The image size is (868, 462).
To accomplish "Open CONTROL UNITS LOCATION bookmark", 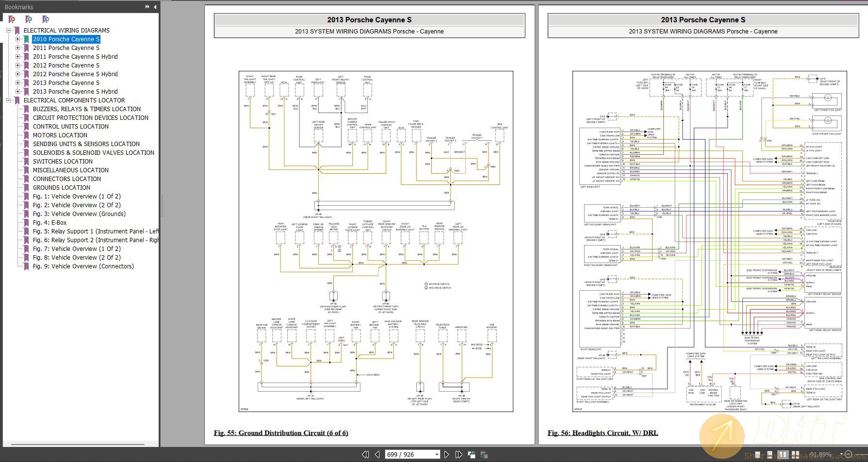I will (71, 126).
